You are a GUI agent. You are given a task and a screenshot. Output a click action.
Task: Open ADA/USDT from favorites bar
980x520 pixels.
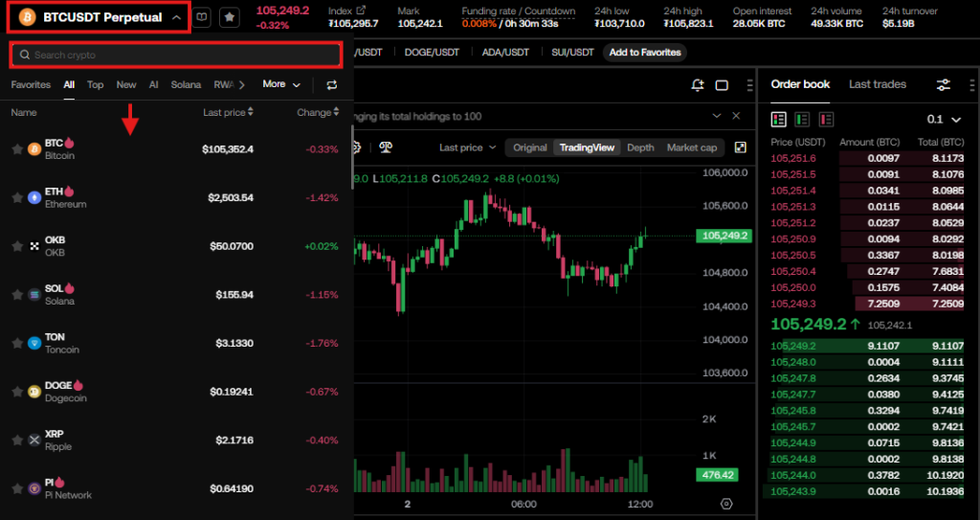(x=505, y=53)
